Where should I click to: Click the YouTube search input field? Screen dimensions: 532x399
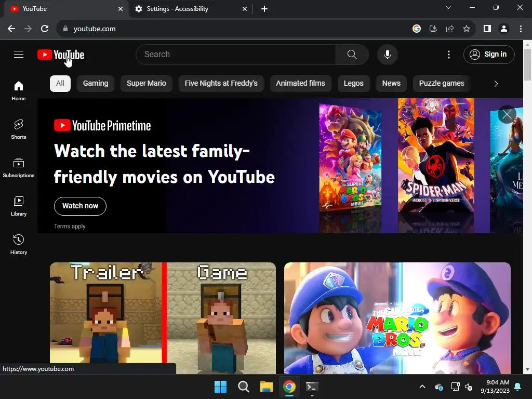tap(236, 54)
